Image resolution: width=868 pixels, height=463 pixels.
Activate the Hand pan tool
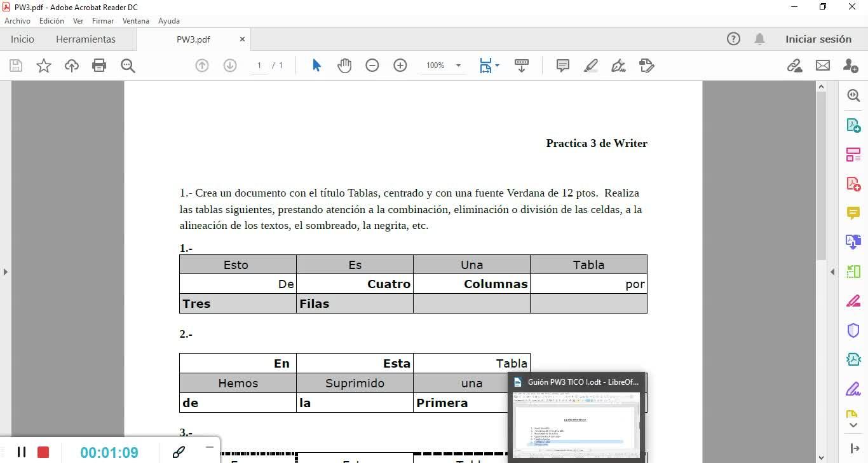(x=344, y=66)
